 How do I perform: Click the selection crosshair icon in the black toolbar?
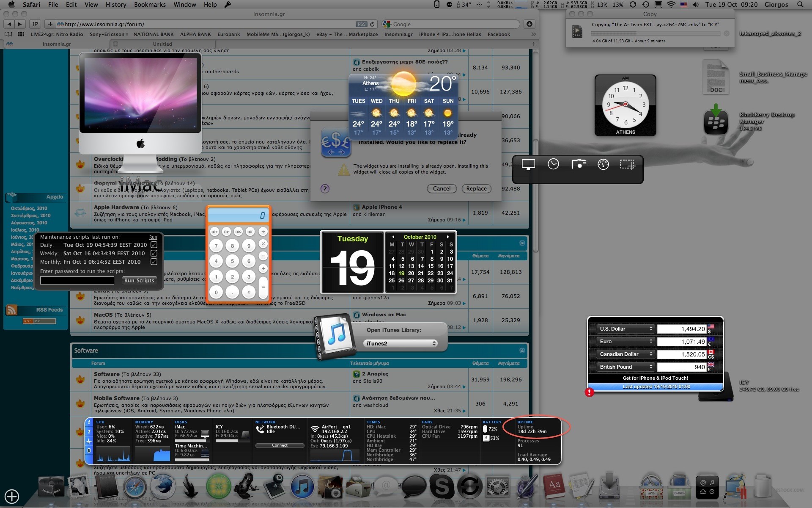click(x=628, y=165)
